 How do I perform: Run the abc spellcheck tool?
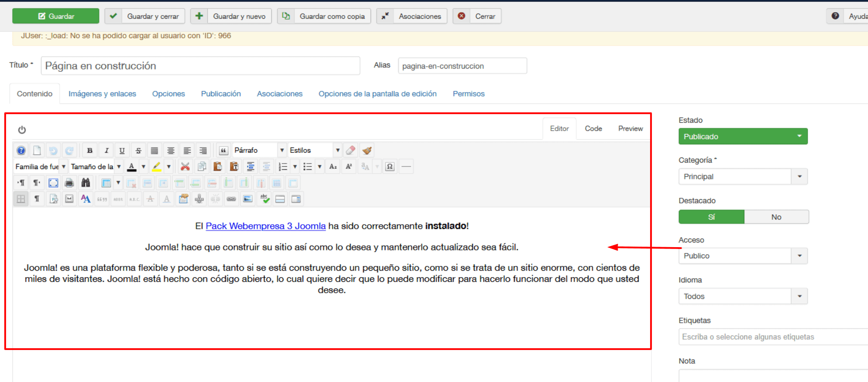(x=264, y=199)
